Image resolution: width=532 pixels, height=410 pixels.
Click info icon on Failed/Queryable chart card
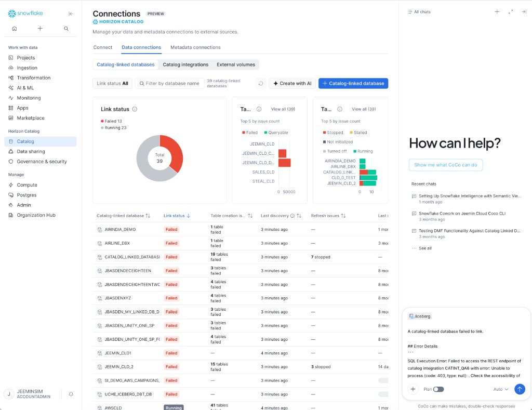click(x=259, y=109)
